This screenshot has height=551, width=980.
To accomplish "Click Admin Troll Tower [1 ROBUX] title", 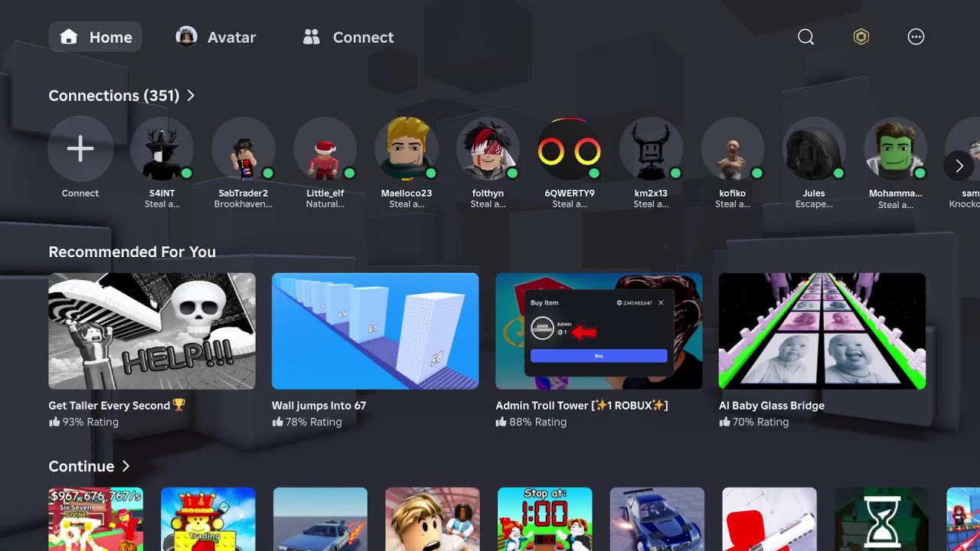I will coord(582,406).
